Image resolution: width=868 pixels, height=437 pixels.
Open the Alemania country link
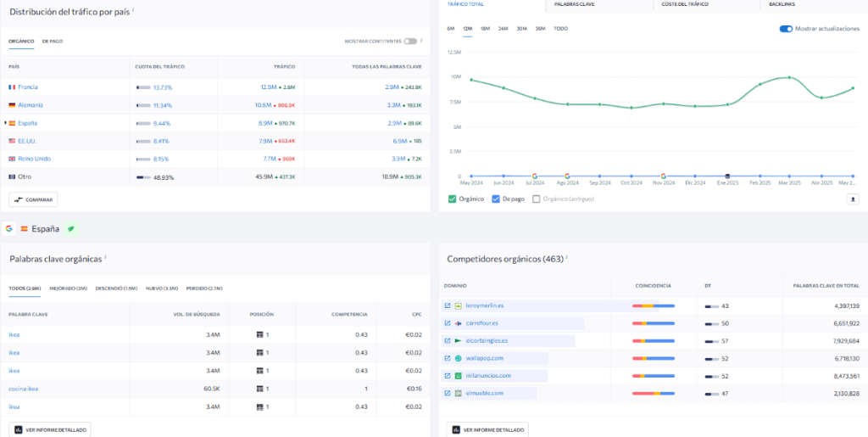(x=31, y=105)
